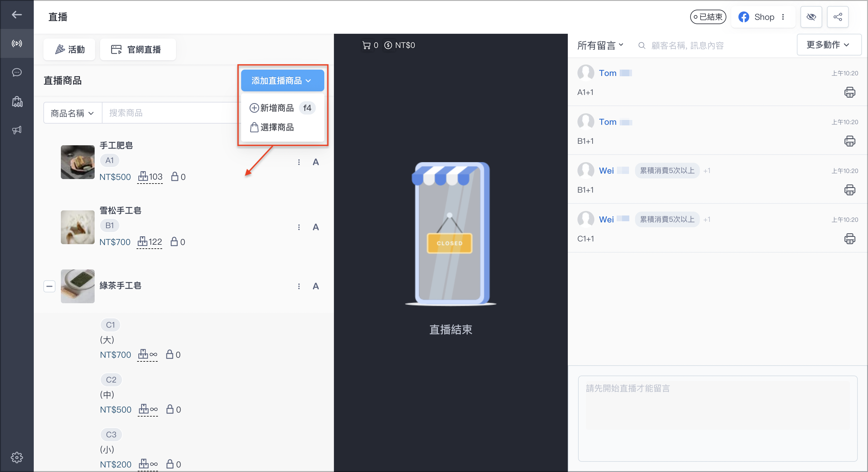Image resolution: width=868 pixels, height=472 pixels.
Task: Expand the 更多動作 dropdown
Action: [x=829, y=45]
